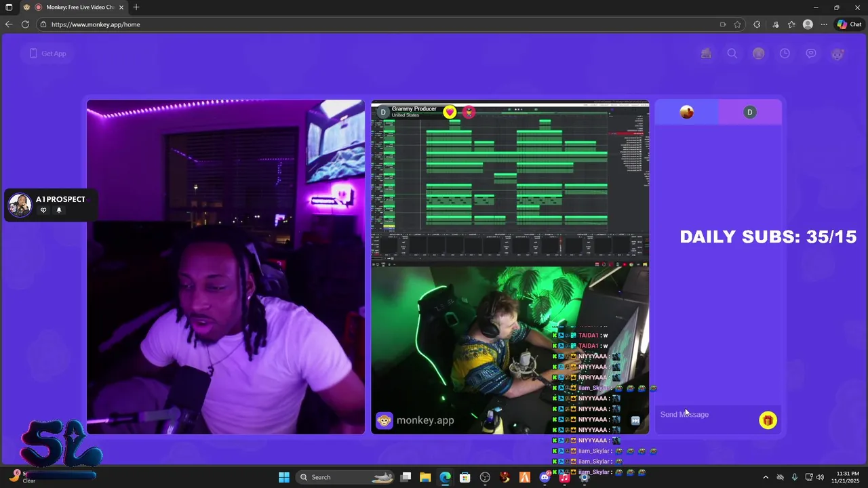Select my own avatar tab in chat panel
Viewport: 868px width, 488px height.
[x=686, y=113]
